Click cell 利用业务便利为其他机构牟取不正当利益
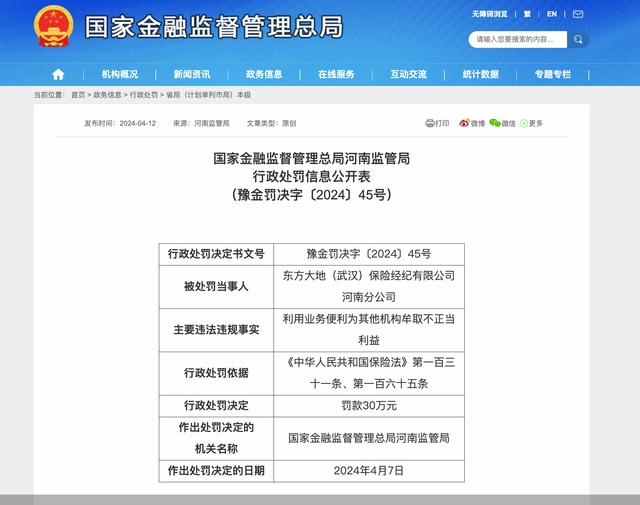Screen dimensions: 640x505 click(369, 329)
